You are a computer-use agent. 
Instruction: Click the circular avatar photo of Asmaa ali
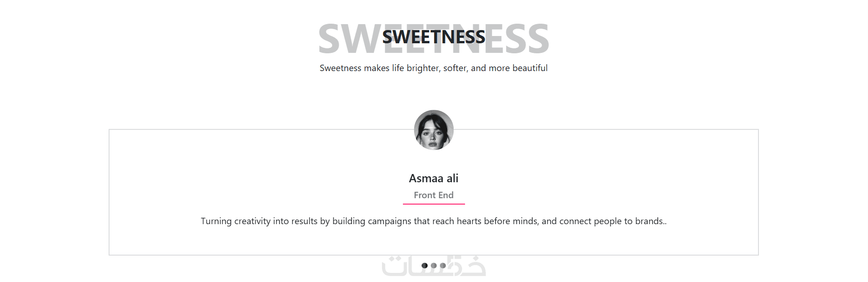[x=434, y=130]
